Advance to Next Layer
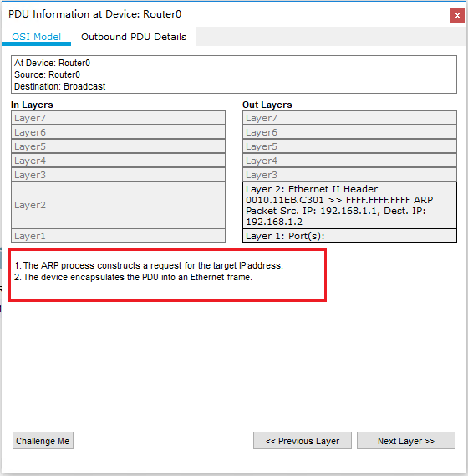 (x=406, y=441)
